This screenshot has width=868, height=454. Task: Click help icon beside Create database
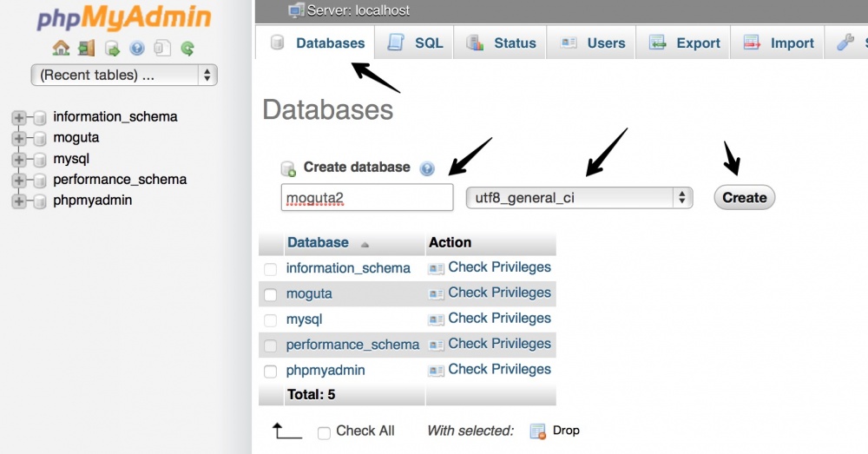coord(426,168)
